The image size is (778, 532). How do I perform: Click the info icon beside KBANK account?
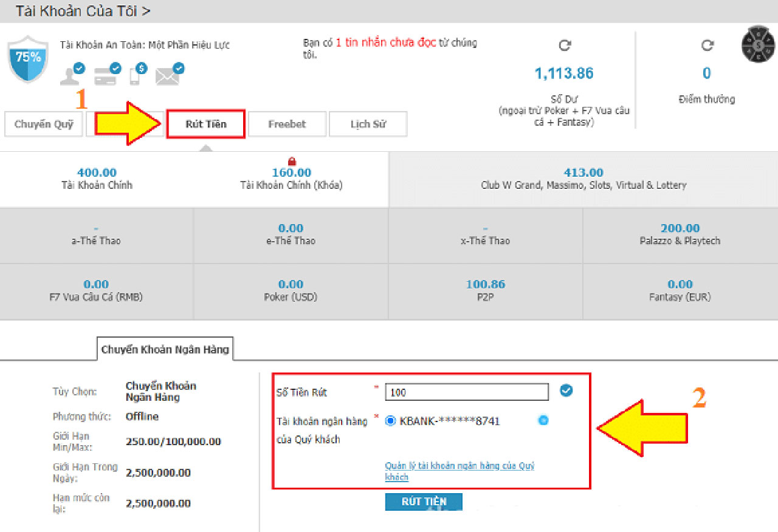(x=543, y=420)
